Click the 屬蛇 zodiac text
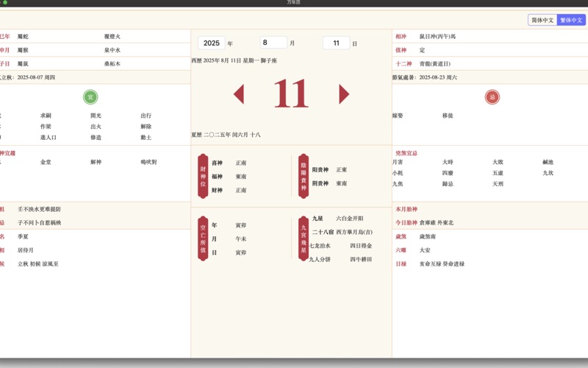Viewport: 588px width, 368px height. (x=23, y=36)
